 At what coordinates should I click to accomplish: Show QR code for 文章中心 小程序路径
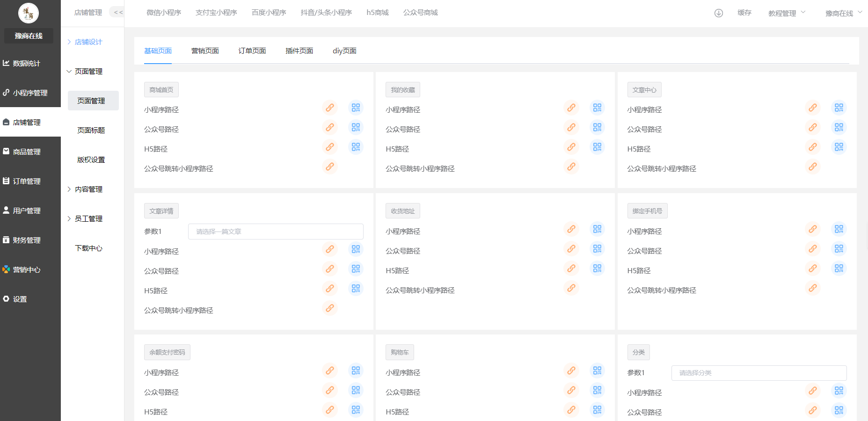[x=839, y=108]
